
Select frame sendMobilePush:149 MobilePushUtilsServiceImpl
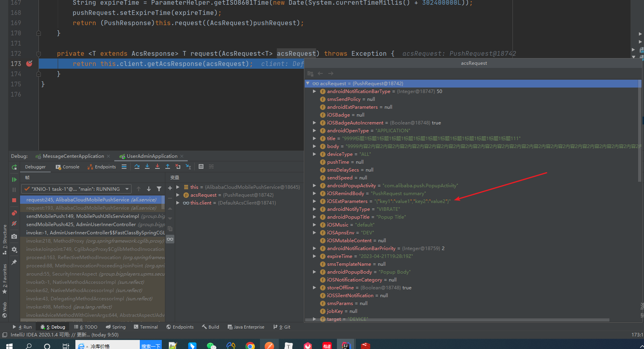point(93,216)
